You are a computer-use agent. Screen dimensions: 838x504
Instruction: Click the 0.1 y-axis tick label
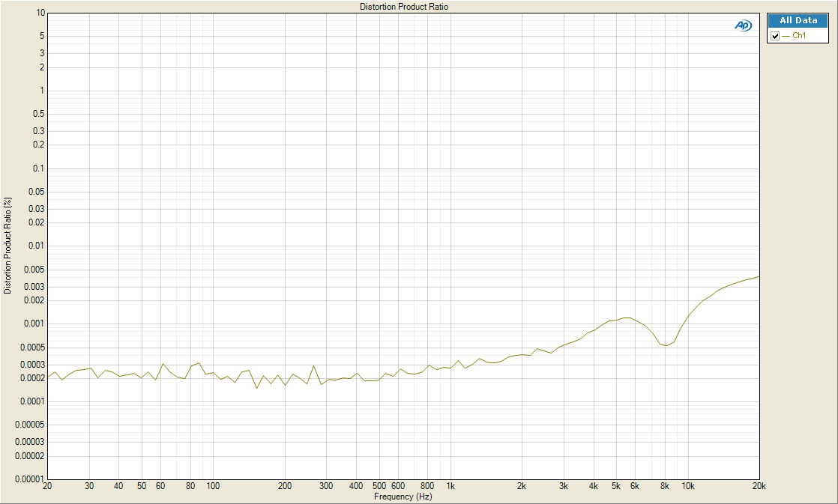point(38,168)
